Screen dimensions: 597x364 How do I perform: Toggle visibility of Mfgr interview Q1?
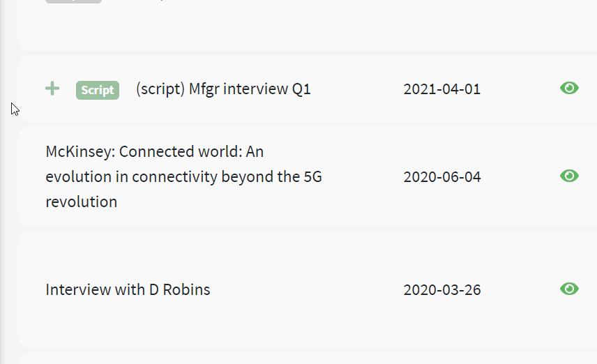569,88
